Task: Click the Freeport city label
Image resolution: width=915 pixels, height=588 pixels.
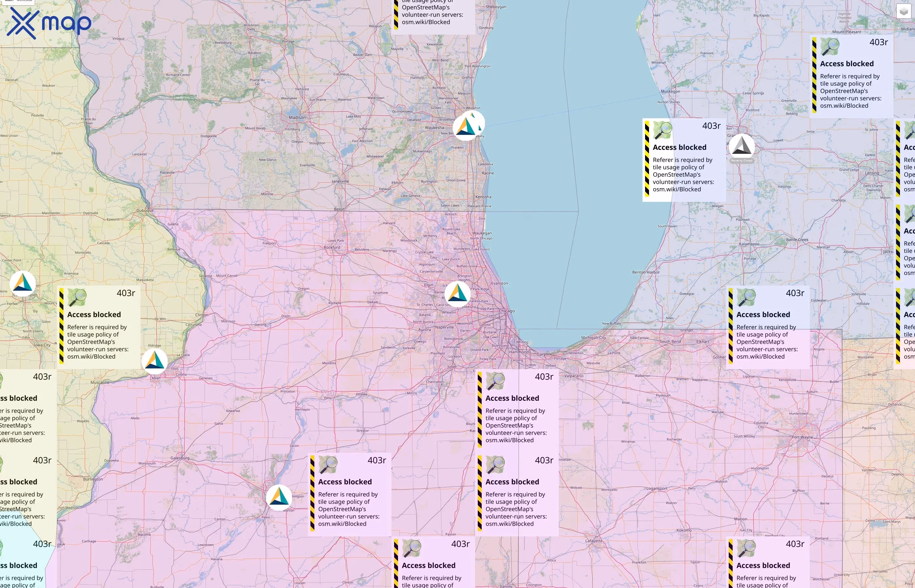Action: click(269, 243)
